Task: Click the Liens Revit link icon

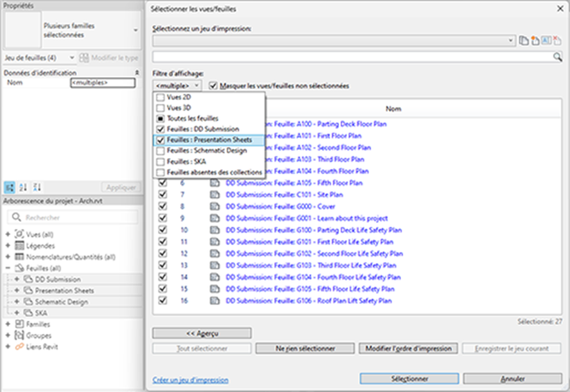Action: 19,347
